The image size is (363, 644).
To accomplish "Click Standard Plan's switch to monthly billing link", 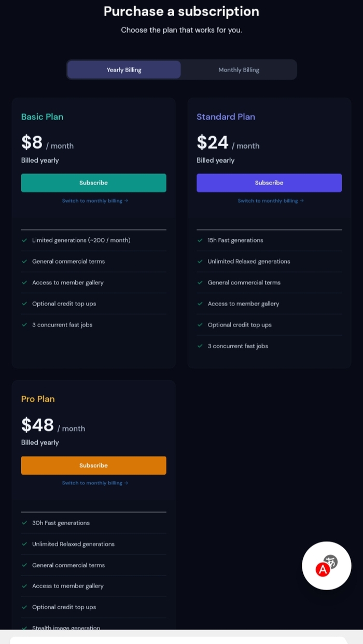I will 270,201.
